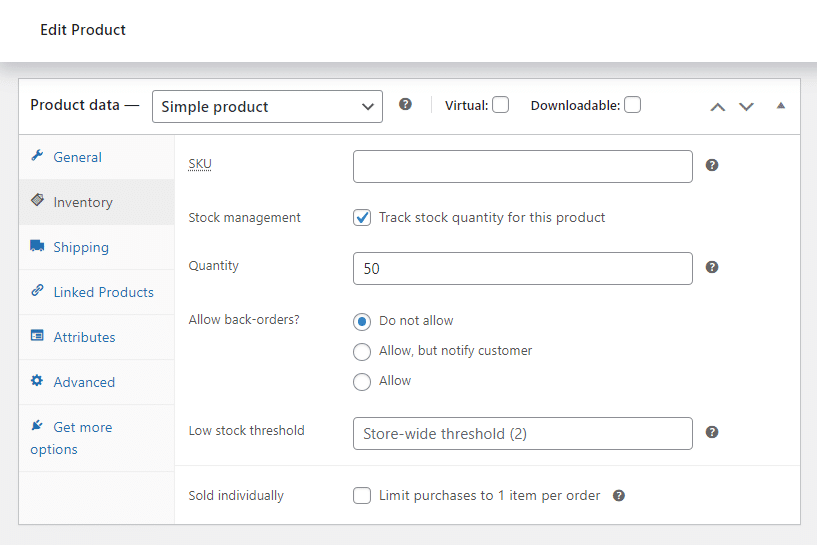Image resolution: width=817 pixels, height=545 pixels.
Task: Open the Attributes tab
Action: coord(96,337)
